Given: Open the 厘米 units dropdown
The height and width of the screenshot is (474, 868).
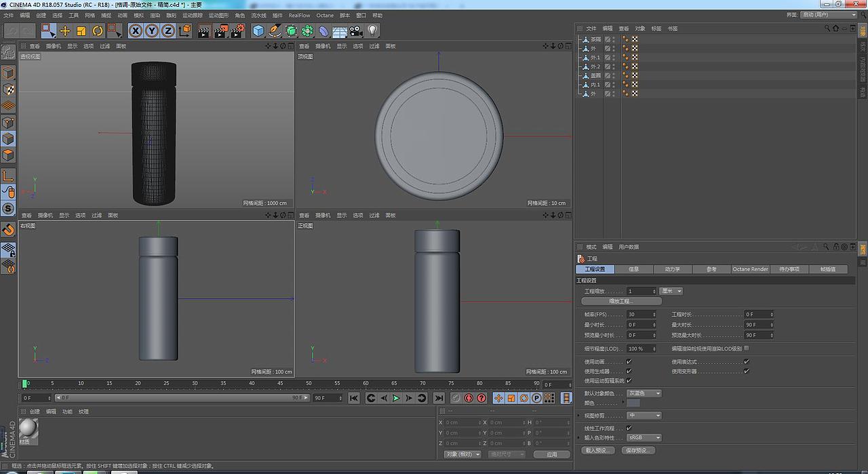Looking at the screenshot, I should (671, 291).
